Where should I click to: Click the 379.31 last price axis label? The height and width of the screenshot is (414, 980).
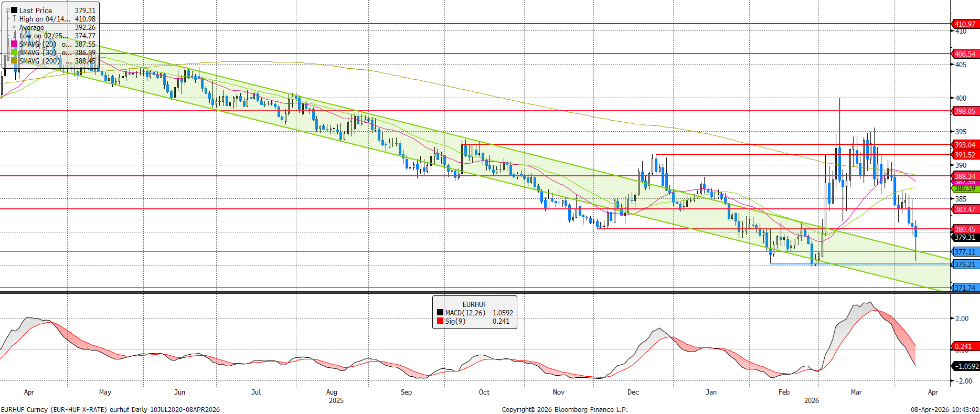point(965,237)
